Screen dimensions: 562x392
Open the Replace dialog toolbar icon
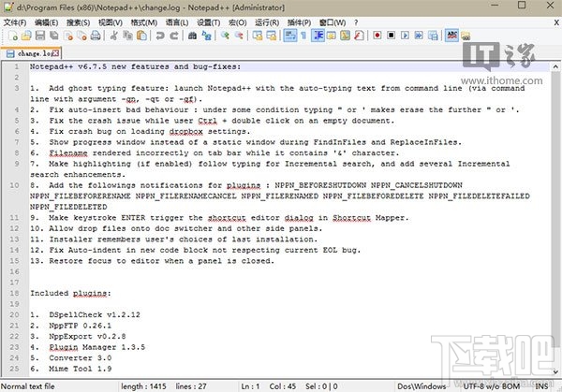(206, 36)
